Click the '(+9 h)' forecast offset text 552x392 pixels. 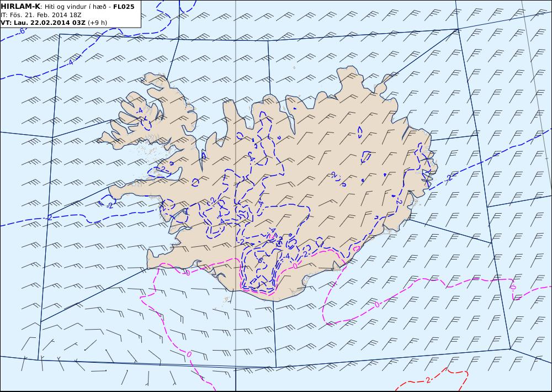tap(97, 23)
